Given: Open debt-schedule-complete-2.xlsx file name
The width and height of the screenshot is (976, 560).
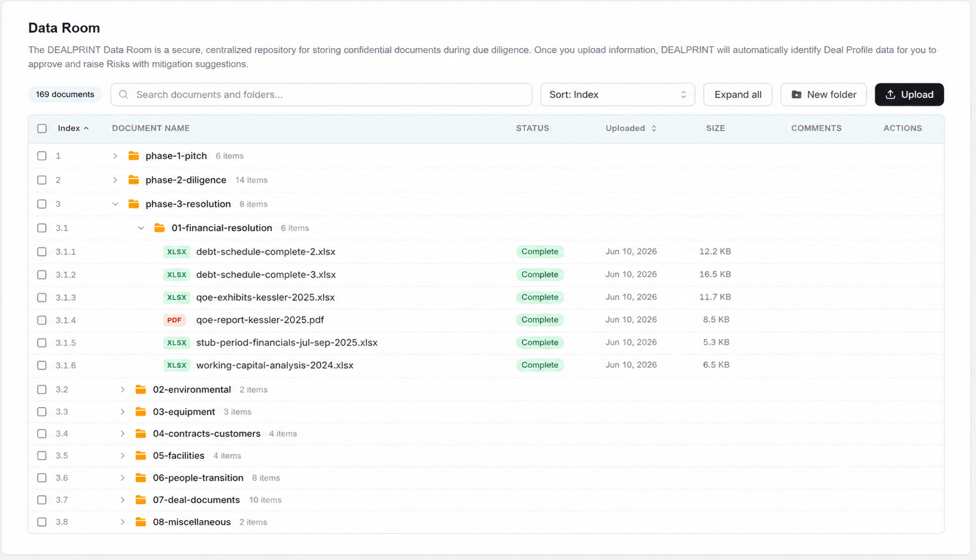Looking at the screenshot, I should (266, 252).
